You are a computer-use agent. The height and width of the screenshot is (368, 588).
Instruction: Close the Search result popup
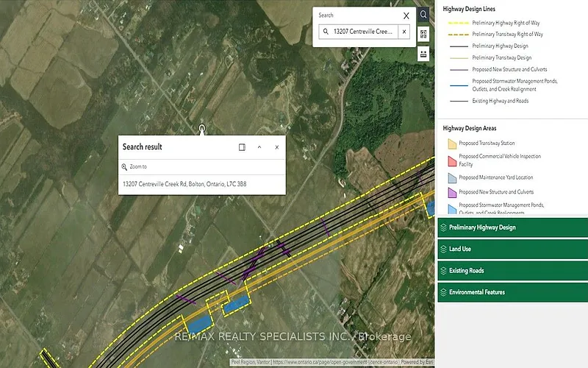[276, 147]
